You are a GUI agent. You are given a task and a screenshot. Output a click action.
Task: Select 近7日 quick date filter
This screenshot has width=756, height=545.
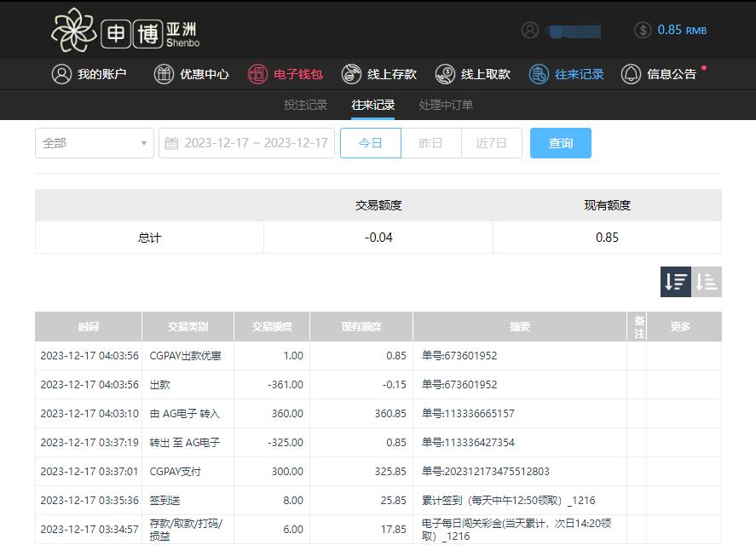coord(492,143)
